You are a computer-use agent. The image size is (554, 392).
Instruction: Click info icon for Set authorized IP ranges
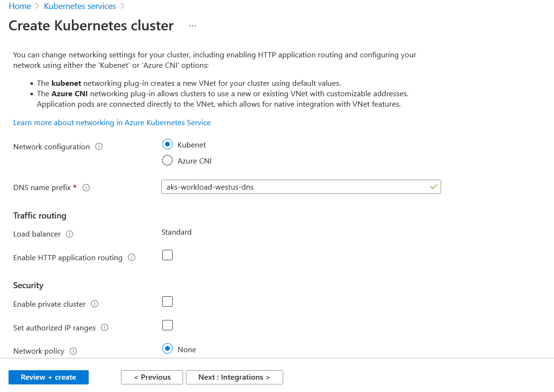[x=104, y=328]
